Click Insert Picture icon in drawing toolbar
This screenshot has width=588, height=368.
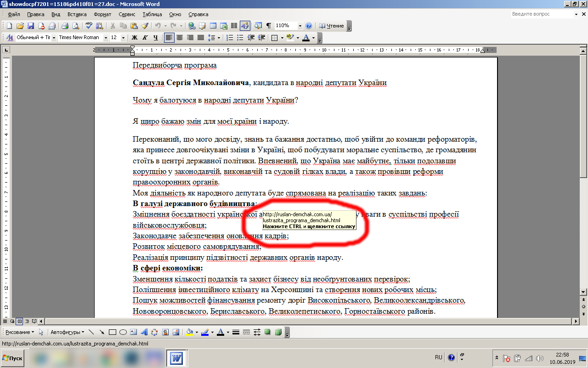coord(176,332)
